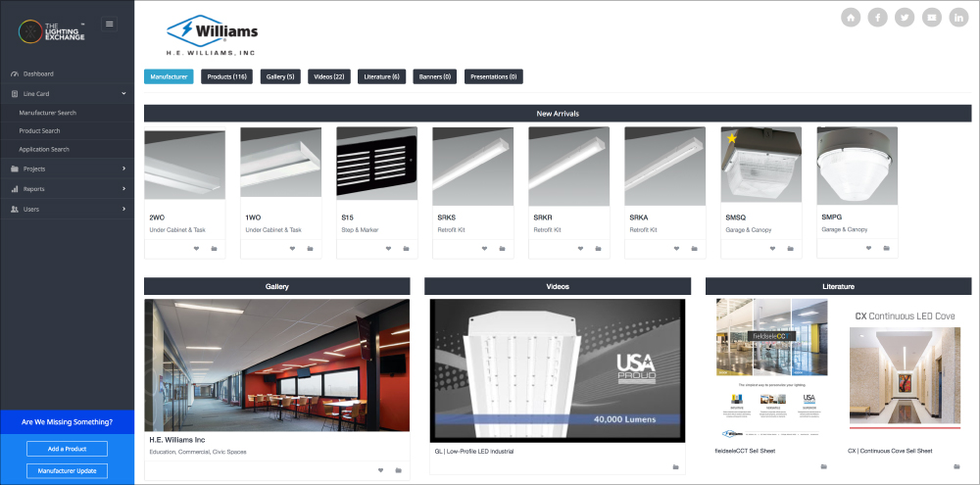This screenshot has height=485, width=980.
Task: Switch to the Banners (0) tab
Action: (435, 76)
